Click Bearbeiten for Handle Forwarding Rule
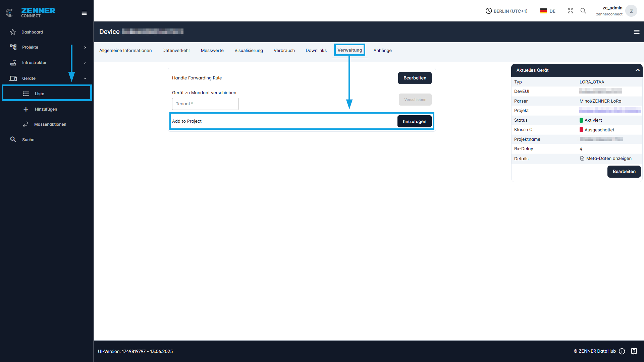 coord(415,78)
